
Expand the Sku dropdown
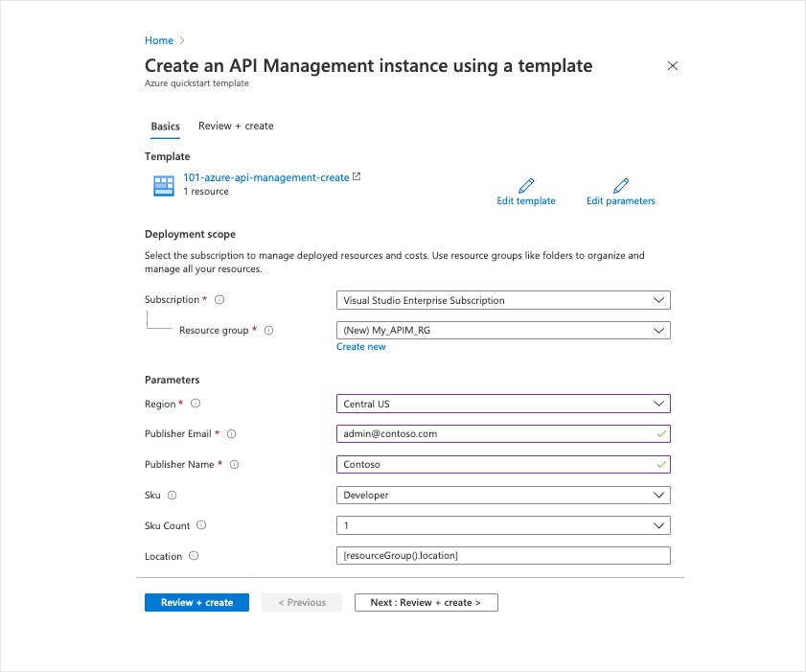pyautogui.click(x=503, y=495)
